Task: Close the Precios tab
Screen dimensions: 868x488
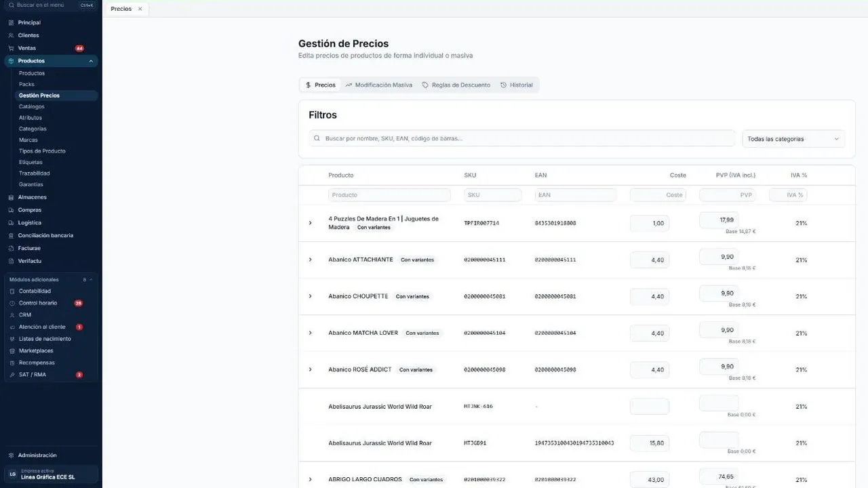Action: click(140, 9)
